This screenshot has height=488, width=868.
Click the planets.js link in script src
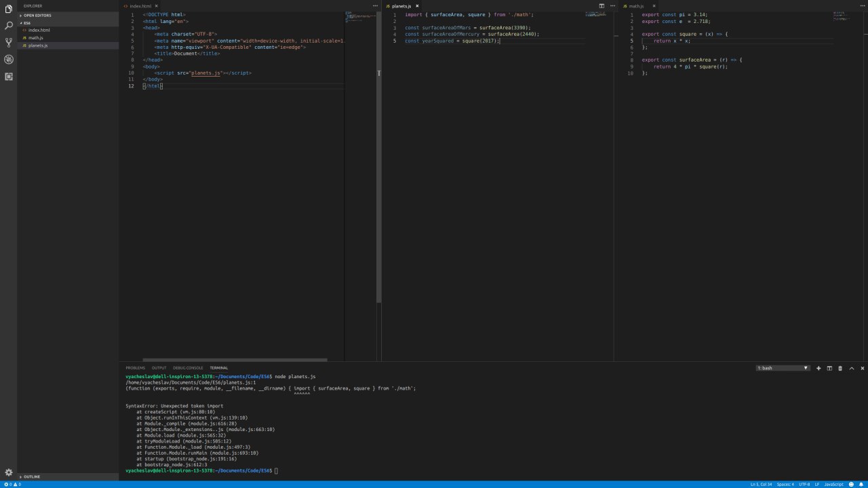[x=206, y=73]
